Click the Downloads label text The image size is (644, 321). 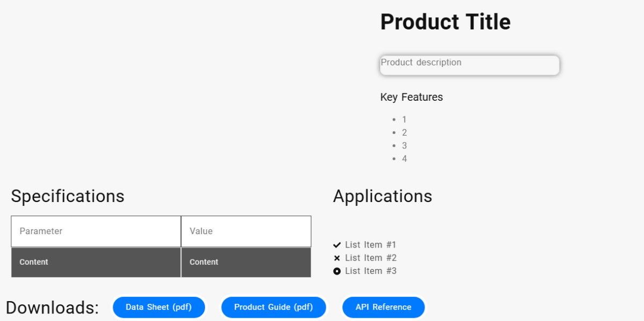53,308
